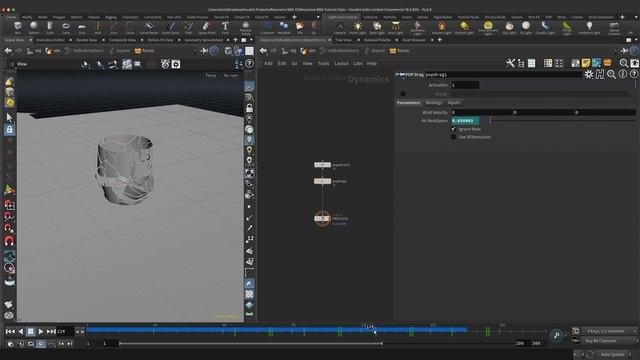
Task: Select the Spray Paint shelf tool
Action: [207, 27]
